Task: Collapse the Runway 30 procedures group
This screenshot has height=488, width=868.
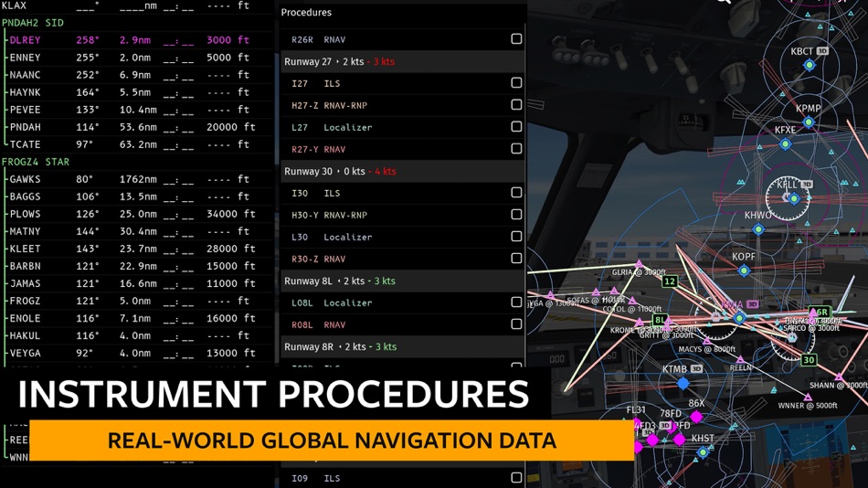Action: 402,171
